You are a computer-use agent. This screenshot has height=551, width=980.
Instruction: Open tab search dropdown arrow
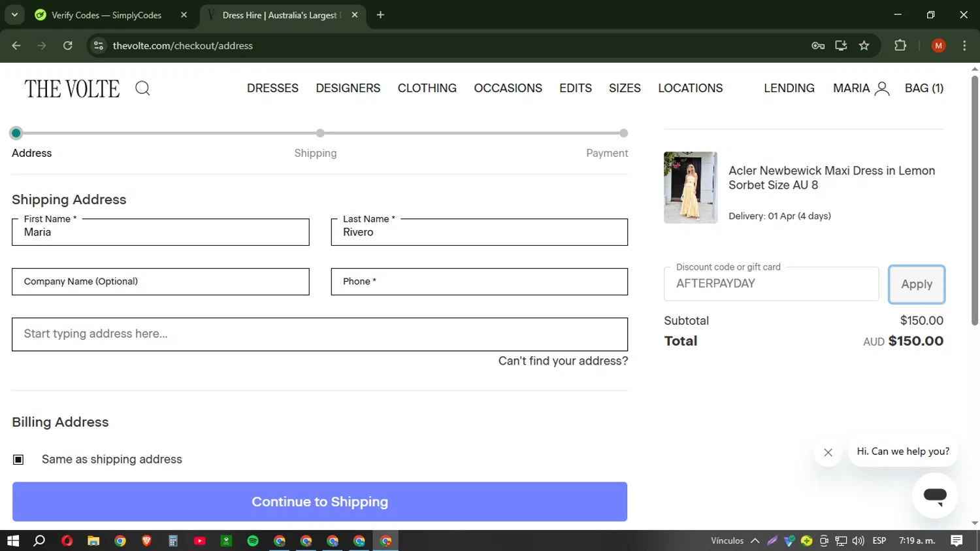click(x=14, y=15)
